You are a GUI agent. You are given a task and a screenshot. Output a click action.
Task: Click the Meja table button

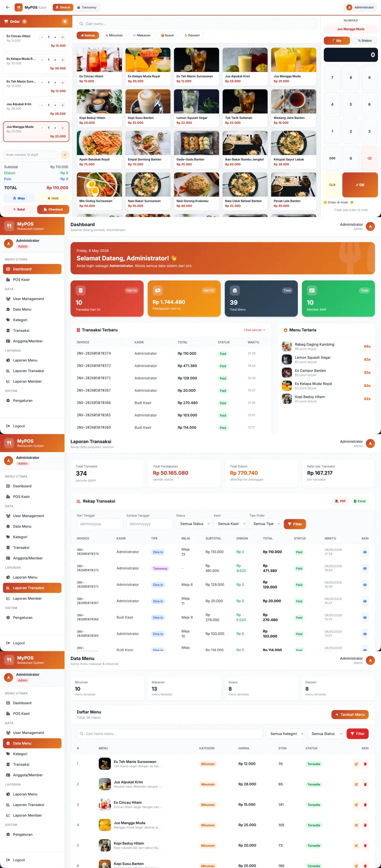coord(19,198)
